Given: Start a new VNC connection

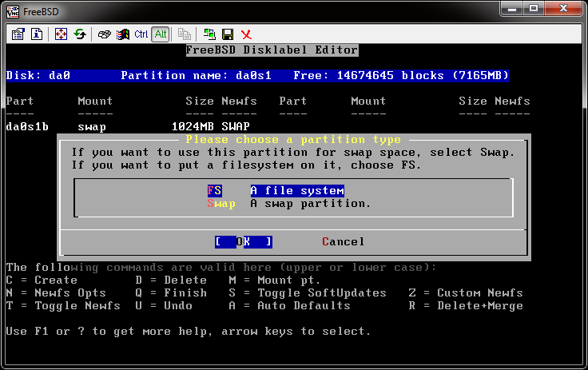Looking at the screenshot, I should point(209,34).
